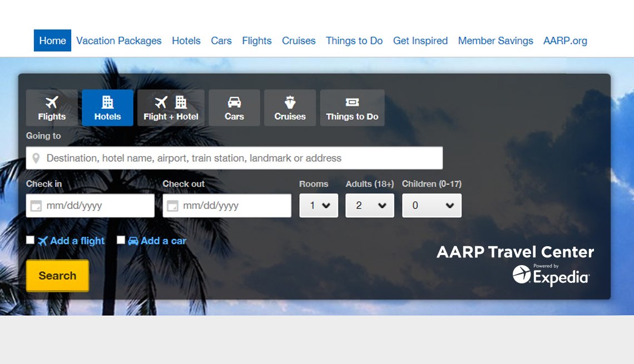Switch to the Vacation Packages menu

[x=118, y=41]
